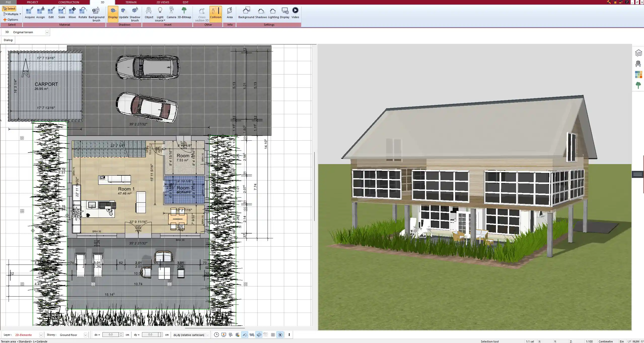The height and width of the screenshot is (343, 644).
Task: Open the Layer 2D-Elemente dropdown
Action: (x=41, y=335)
